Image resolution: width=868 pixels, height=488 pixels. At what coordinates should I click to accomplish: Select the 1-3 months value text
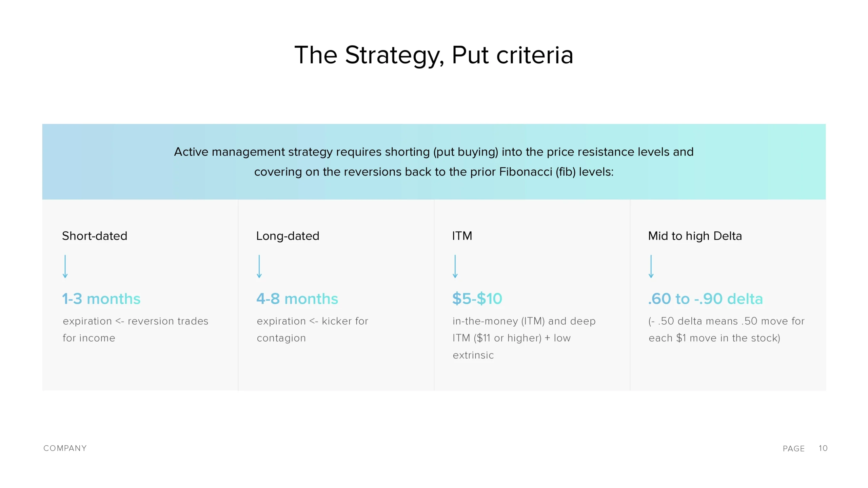tap(101, 299)
